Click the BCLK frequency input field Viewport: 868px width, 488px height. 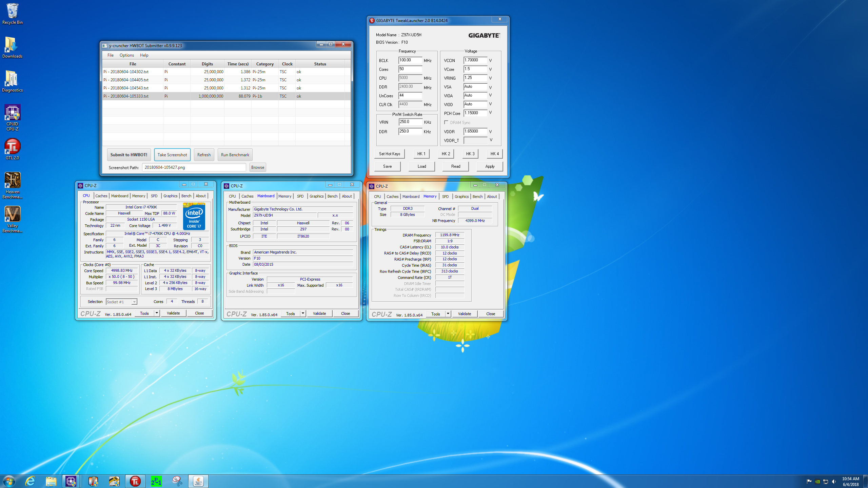coord(410,60)
